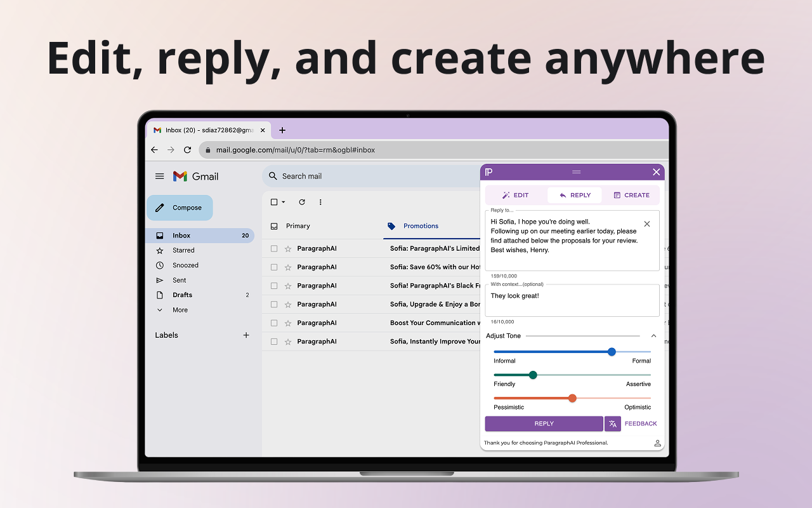Image resolution: width=812 pixels, height=508 pixels.
Task: Open the Sofia, Upgrade & Enjoy email
Action: pos(435,304)
